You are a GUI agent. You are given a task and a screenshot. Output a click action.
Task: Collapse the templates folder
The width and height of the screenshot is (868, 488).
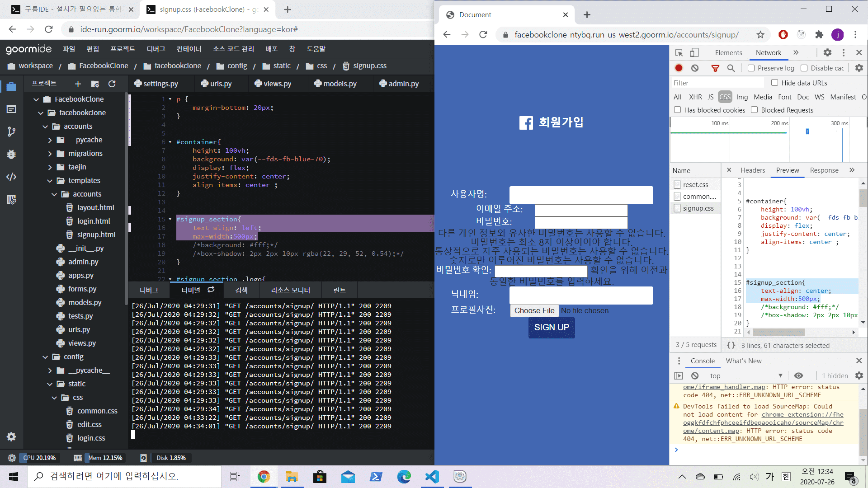point(50,181)
